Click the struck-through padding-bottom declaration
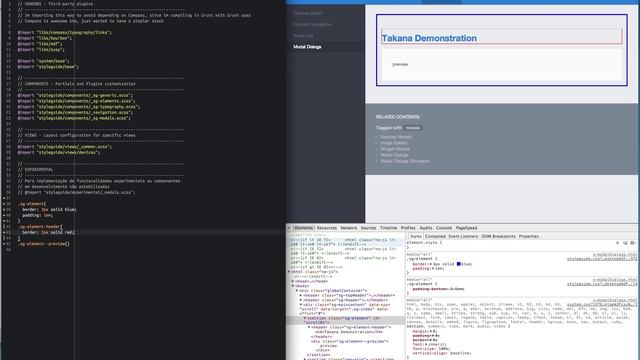Screen dimensions: 640x360 (x=438, y=289)
